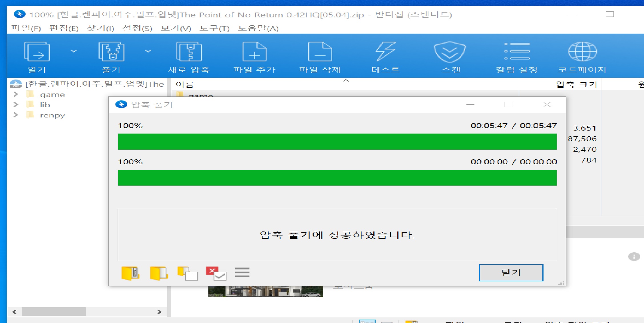Toggle the red X close-on-complete option icon
644x323 pixels.
216,273
